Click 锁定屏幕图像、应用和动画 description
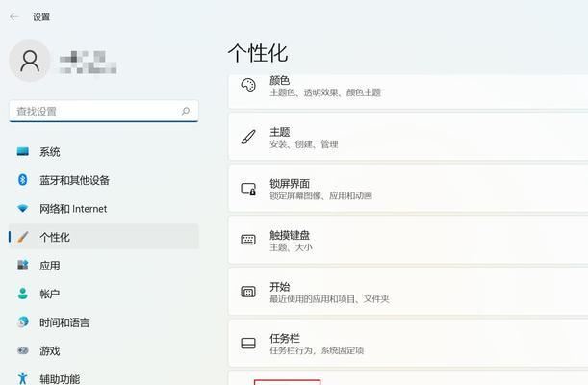588x385 pixels. (320, 195)
